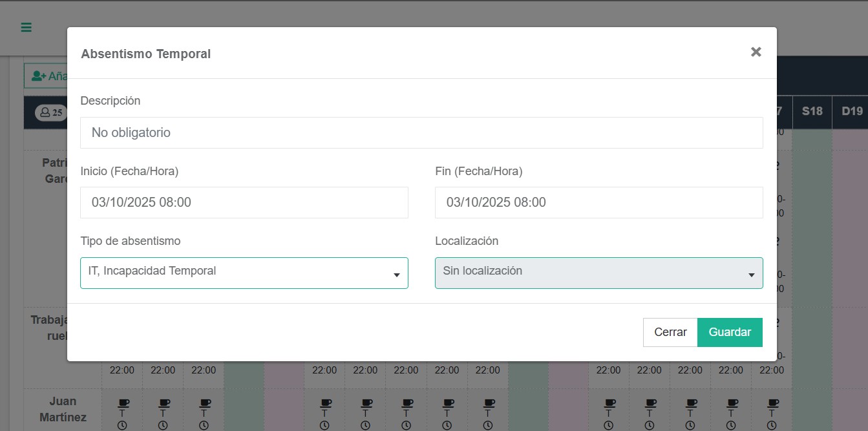Click the 25 workers count badge
The image size is (868, 431).
click(51, 112)
